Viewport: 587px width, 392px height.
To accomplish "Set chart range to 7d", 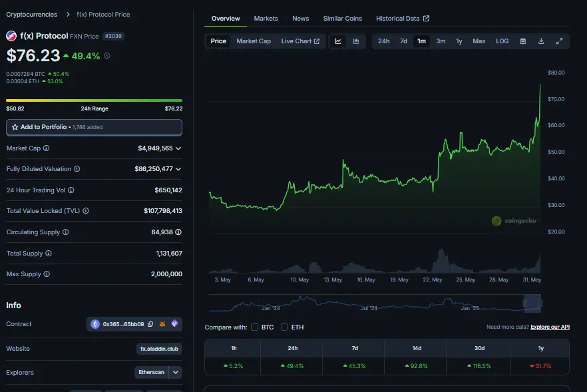I will (403, 41).
